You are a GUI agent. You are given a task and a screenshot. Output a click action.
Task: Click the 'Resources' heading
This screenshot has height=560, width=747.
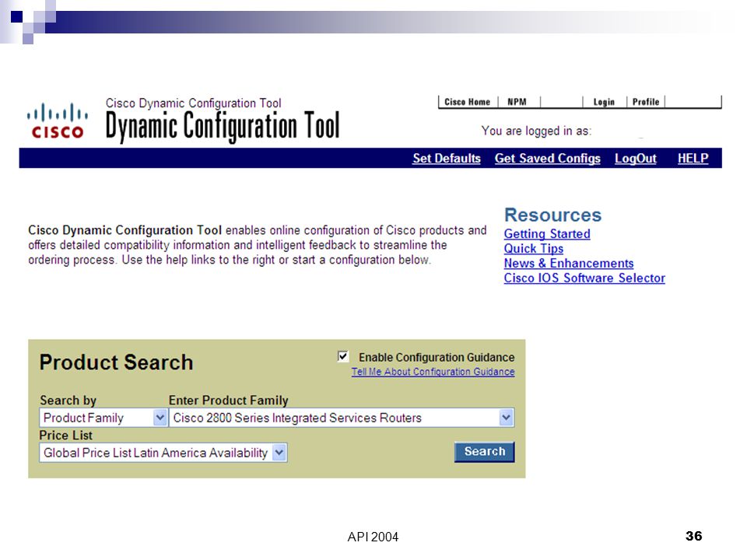552,215
